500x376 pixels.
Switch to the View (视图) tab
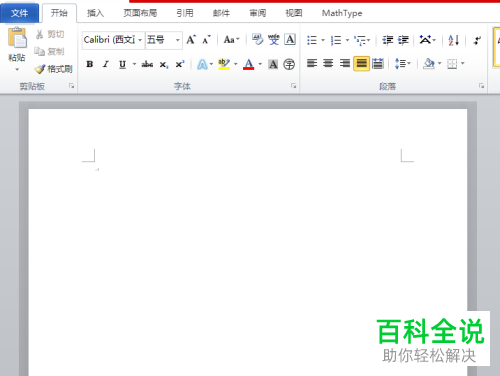point(294,13)
